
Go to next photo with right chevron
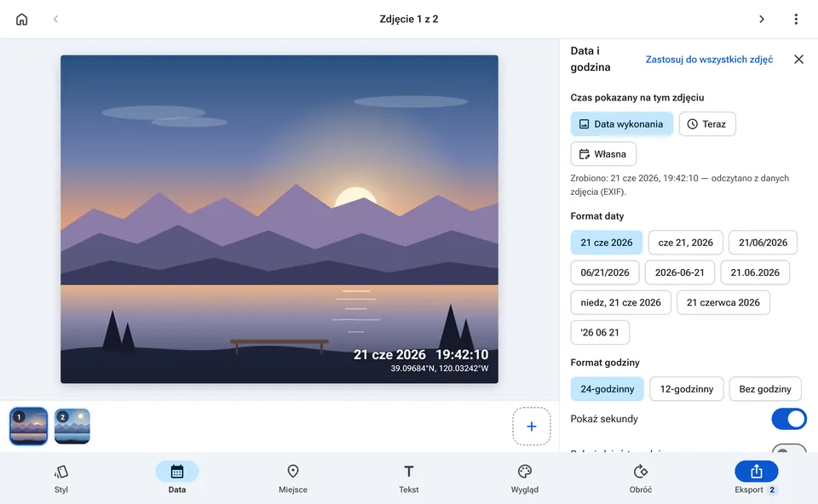[761, 20]
